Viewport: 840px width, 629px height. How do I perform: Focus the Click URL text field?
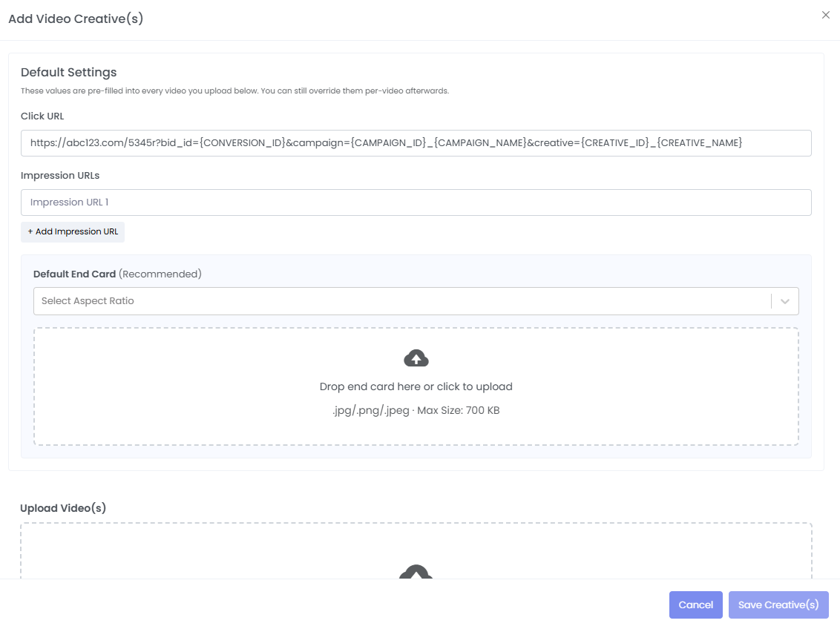point(416,143)
